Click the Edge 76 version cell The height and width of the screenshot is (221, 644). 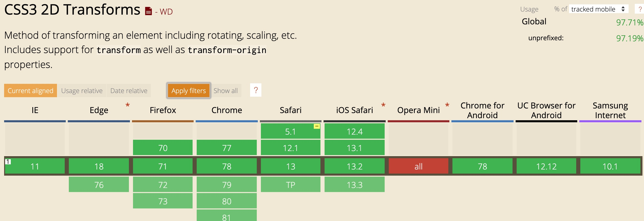(x=99, y=185)
